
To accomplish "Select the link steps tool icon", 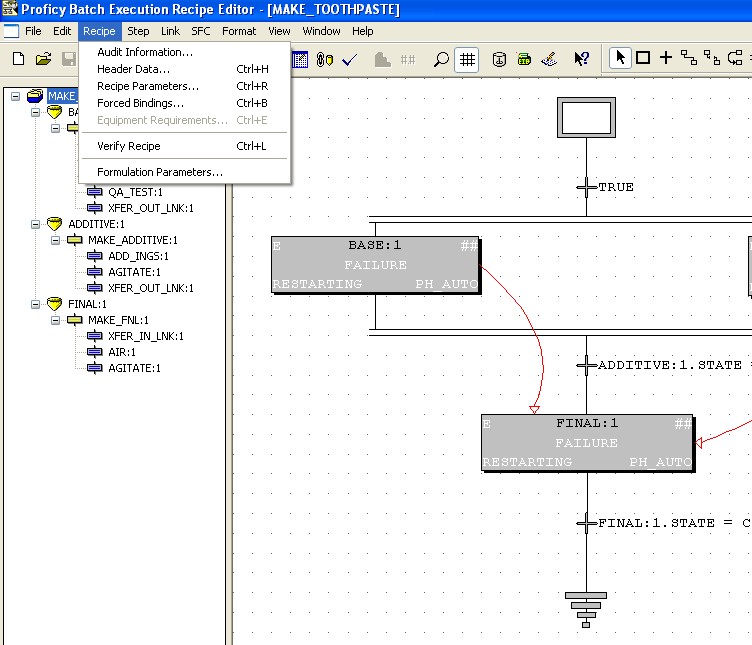I will pos(689,58).
